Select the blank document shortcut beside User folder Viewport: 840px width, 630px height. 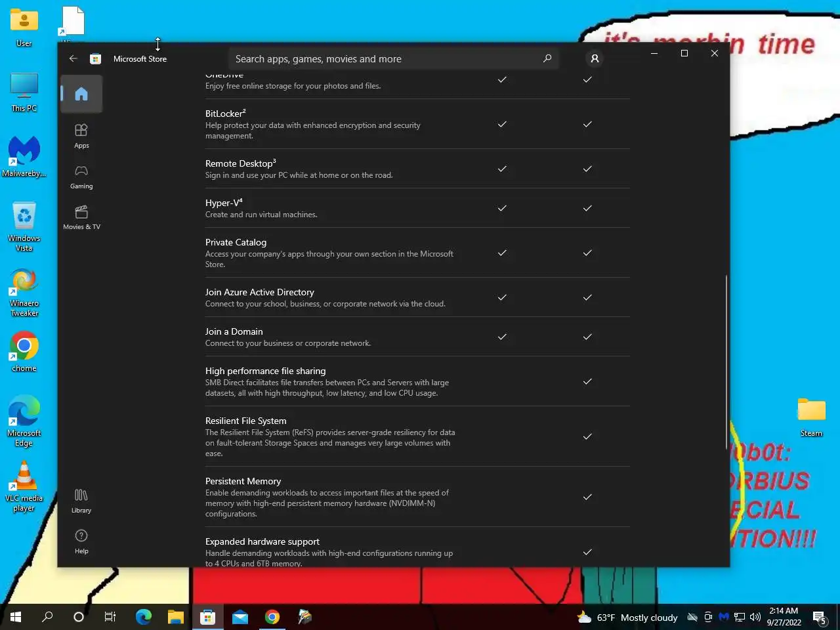(72, 22)
